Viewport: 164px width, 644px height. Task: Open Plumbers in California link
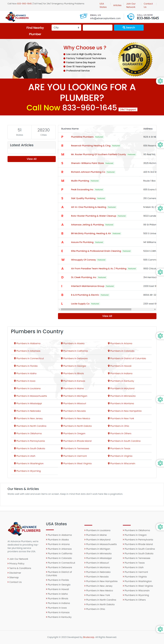[75, 351]
